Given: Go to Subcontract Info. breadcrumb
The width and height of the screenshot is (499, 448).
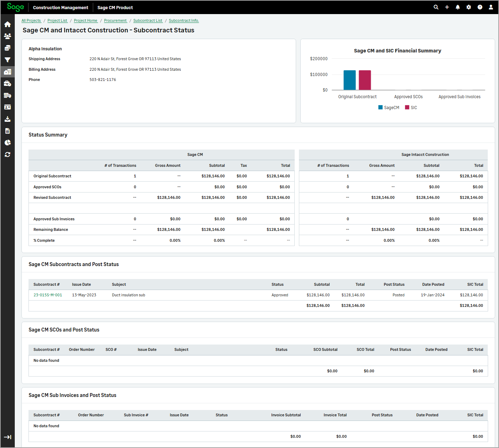Looking at the screenshot, I should click(184, 21).
